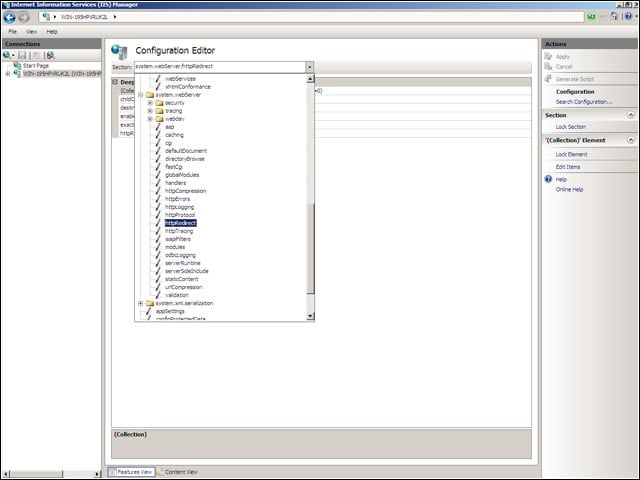This screenshot has height=480, width=640.
Task: Collapse the Section group in Actions pane
Action: click(631, 115)
